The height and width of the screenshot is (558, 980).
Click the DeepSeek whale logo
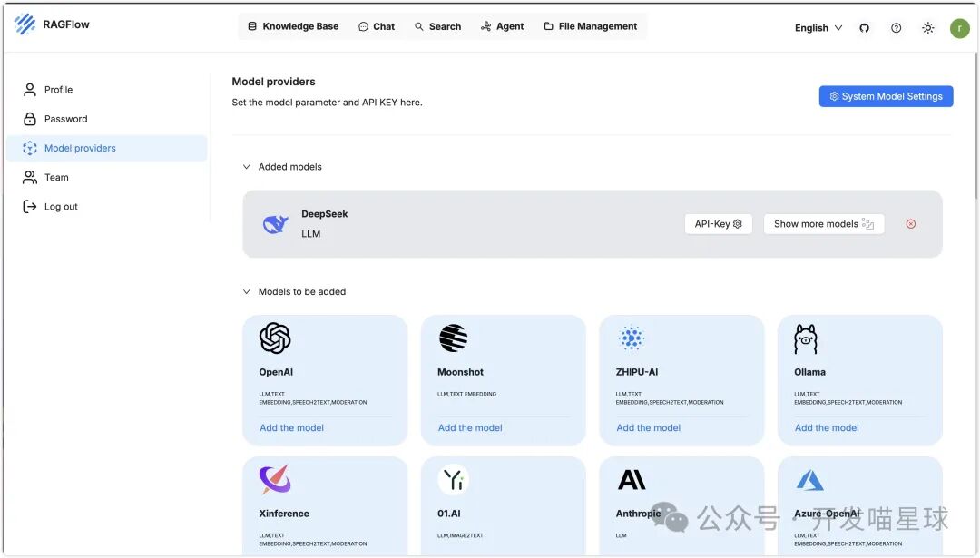point(276,224)
